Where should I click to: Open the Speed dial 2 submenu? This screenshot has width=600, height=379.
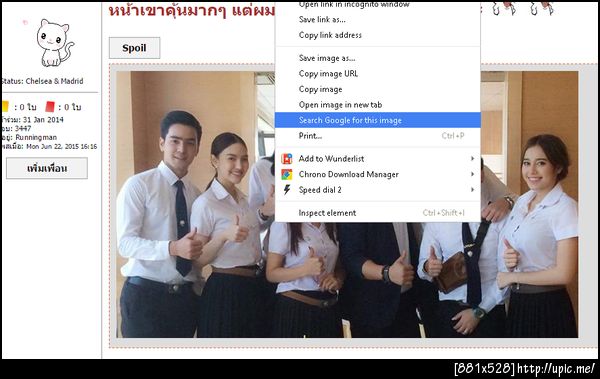[x=377, y=190]
